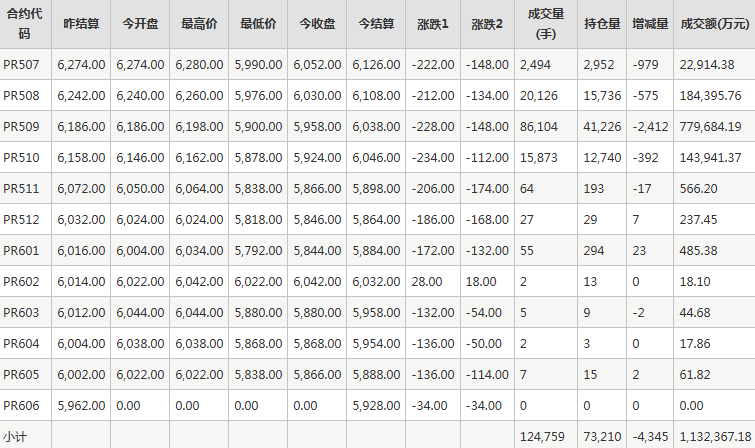Click contract code PR511

(x=21, y=188)
